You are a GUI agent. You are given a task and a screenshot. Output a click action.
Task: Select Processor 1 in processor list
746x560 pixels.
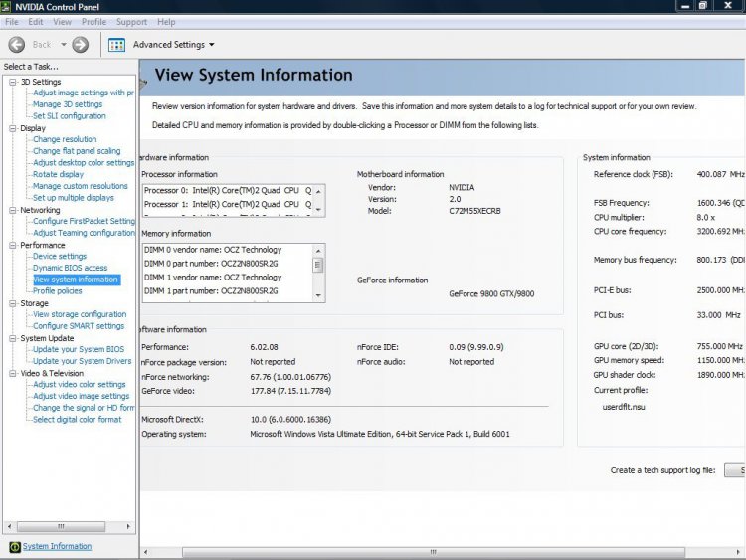coord(228,204)
